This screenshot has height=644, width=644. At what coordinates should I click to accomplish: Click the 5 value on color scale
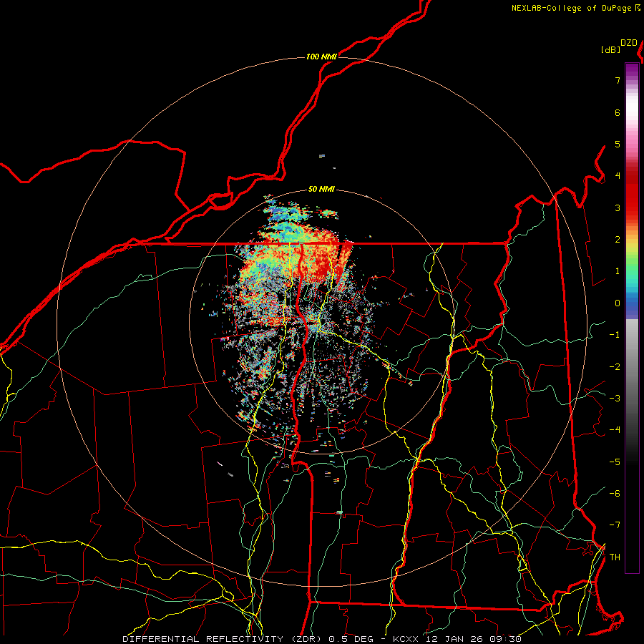pyautogui.click(x=618, y=144)
